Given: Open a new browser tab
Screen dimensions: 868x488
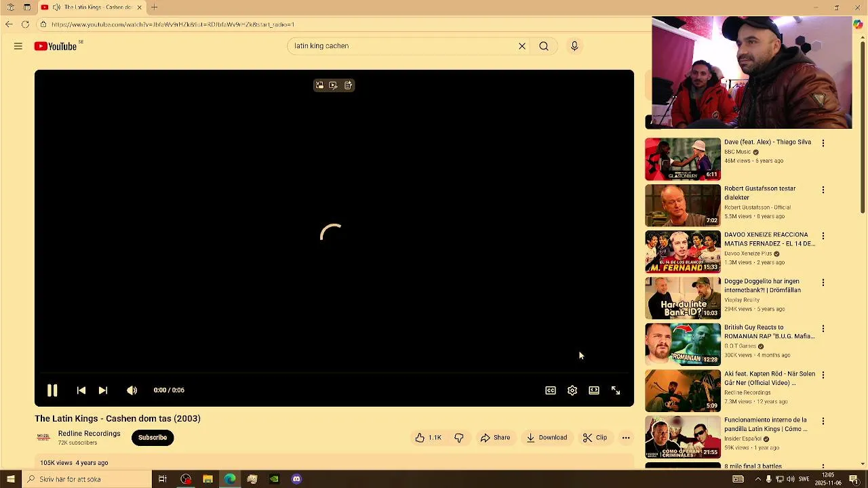Looking at the screenshot, I should point(154,7).
